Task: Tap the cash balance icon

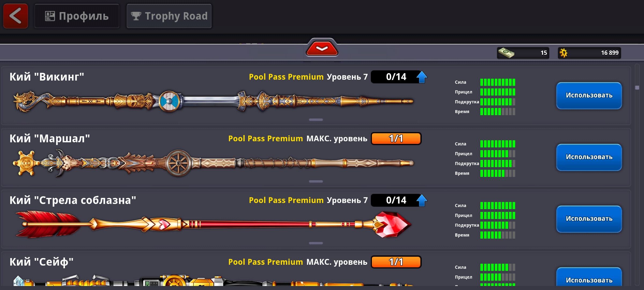Action: click(506, 53)
